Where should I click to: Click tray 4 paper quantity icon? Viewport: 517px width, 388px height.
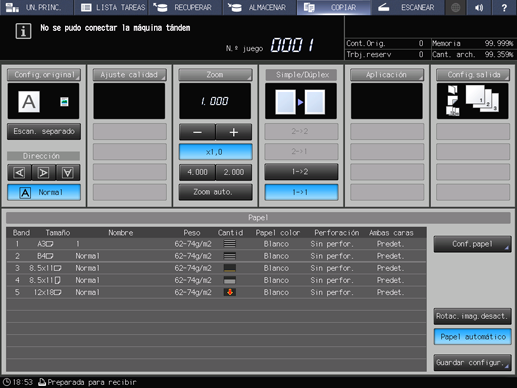tap(230, 280)
